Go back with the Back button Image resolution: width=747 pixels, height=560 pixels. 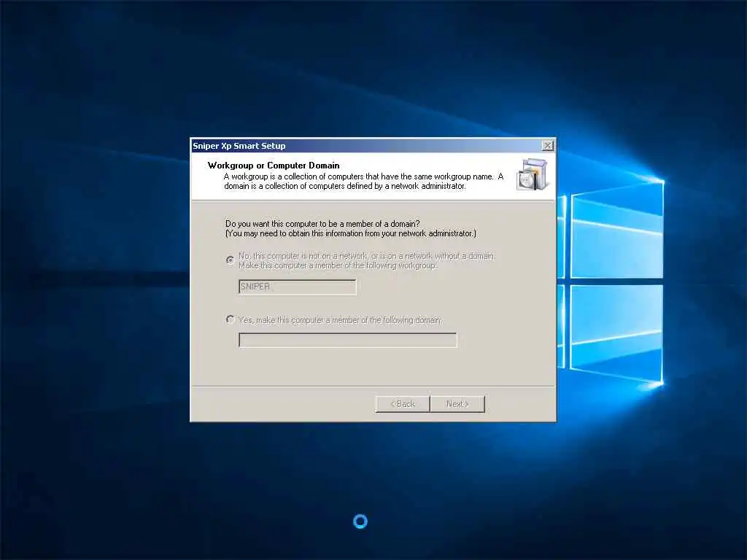403,404
